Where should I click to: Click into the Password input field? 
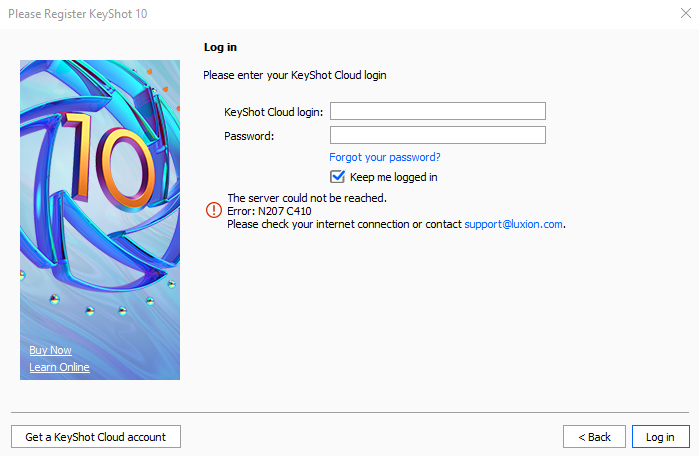tap(437, 135)
